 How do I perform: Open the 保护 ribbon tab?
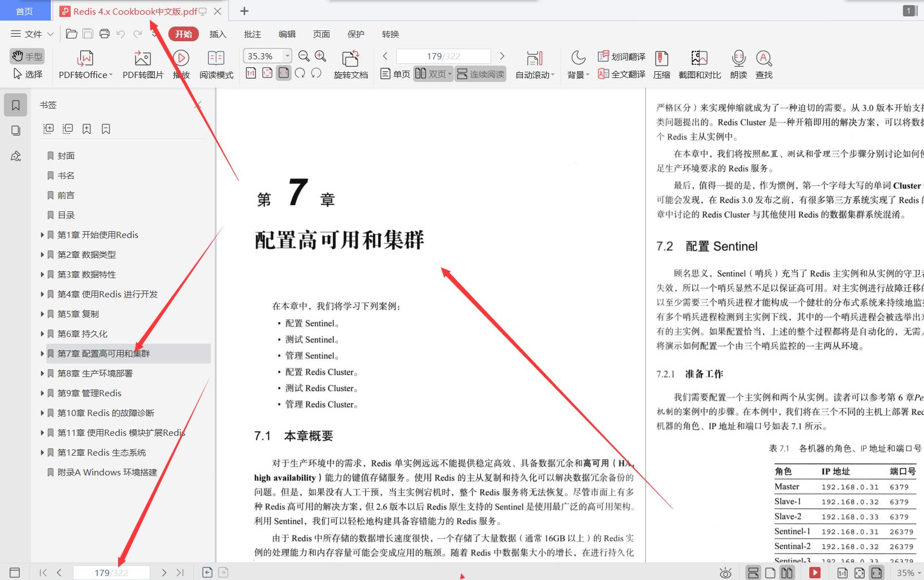356,34
